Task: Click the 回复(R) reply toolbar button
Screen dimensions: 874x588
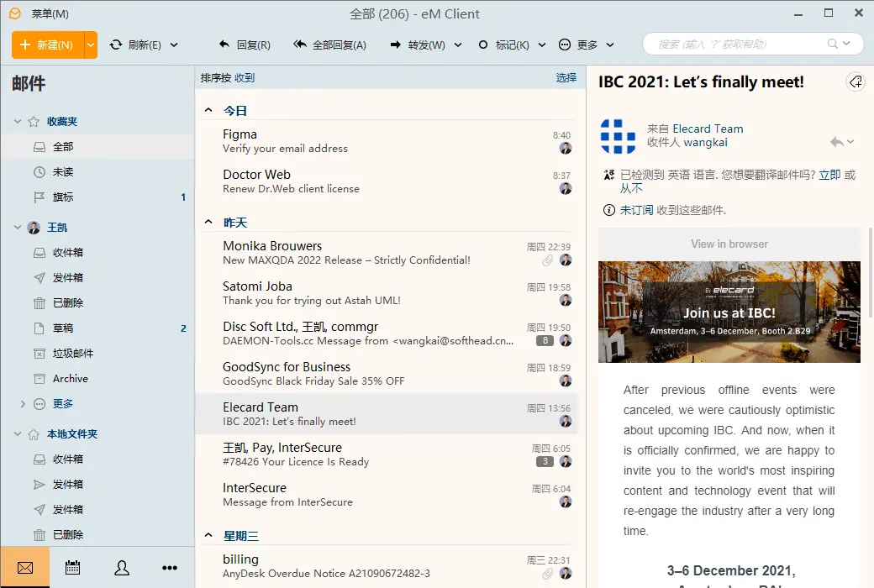Action: coord(245,45)
